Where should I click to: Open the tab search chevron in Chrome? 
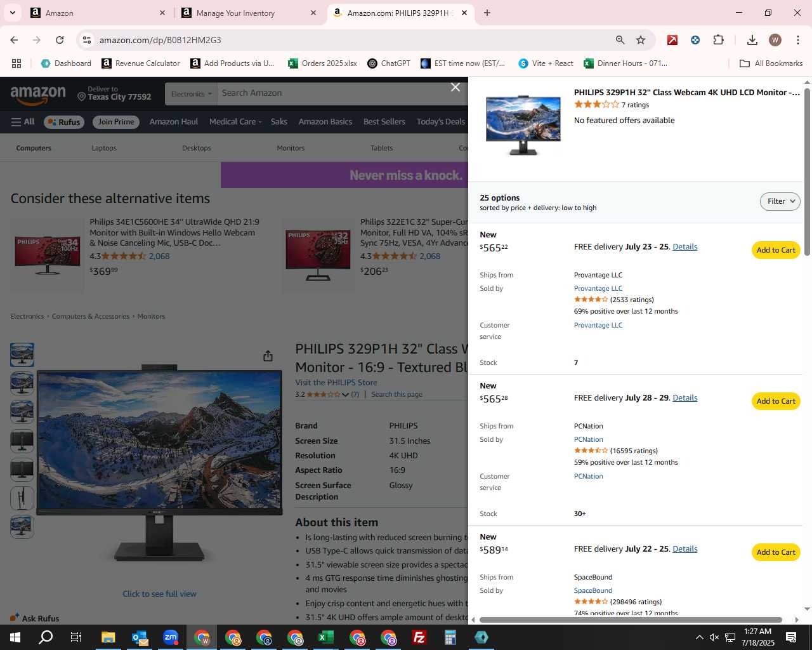13,13
